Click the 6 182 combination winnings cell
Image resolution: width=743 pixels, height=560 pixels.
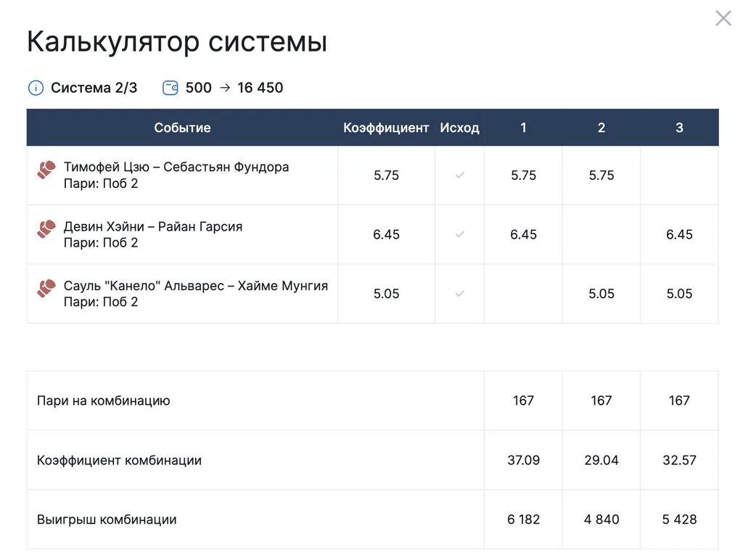pos(523,519)
